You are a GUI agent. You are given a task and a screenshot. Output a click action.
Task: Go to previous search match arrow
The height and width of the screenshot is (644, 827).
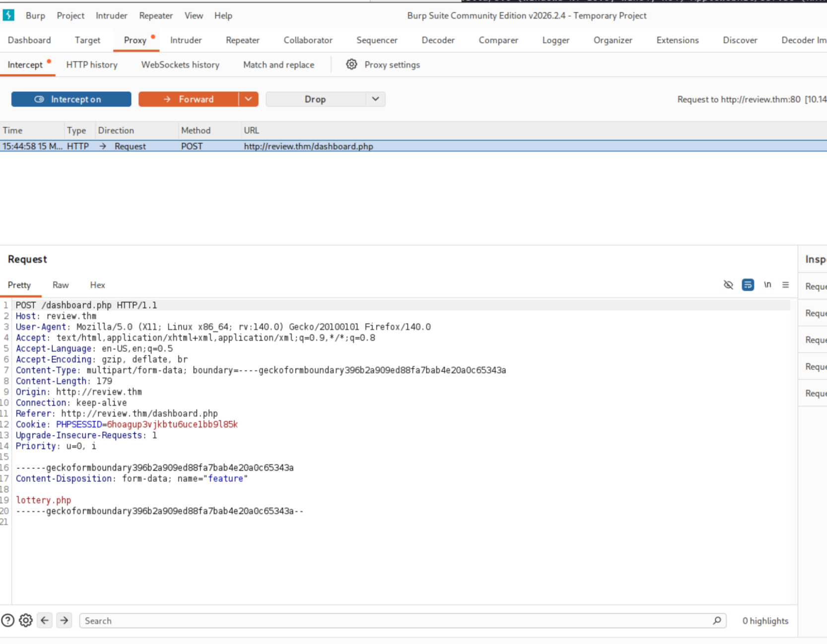45,620
